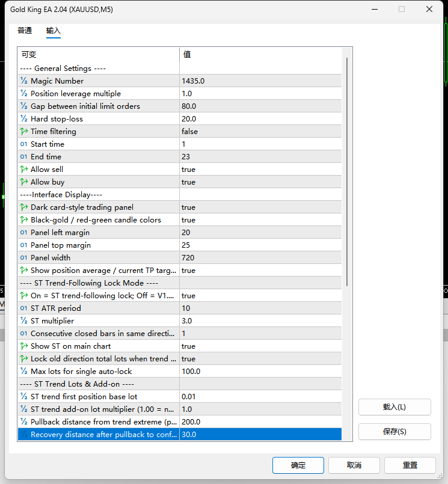
Task: Toggle the Allow sell value true
Action: tap(260, 170)
